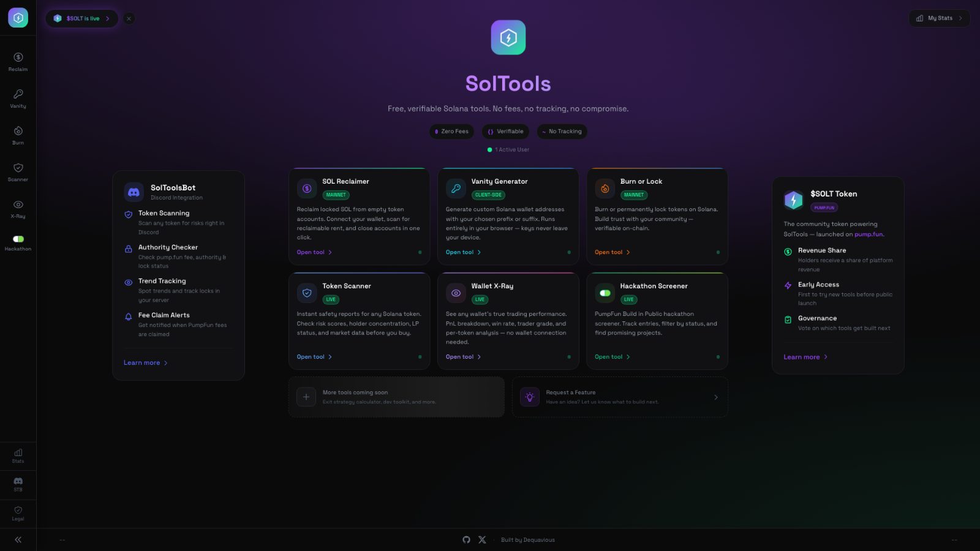Open Legal in the sidebar
This screenshot has width=980, height=551.
pos(18,514)
